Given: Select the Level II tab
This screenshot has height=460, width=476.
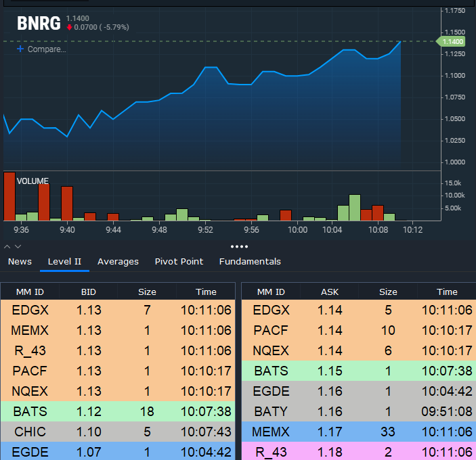Looking at the screenshot, I should (x=64, y=261).
